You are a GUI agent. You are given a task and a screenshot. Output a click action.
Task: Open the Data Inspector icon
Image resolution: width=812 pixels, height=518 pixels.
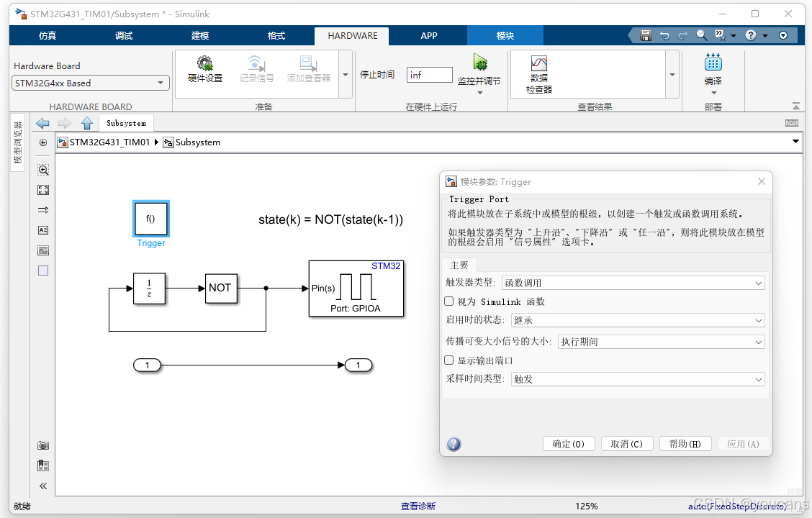538,63
